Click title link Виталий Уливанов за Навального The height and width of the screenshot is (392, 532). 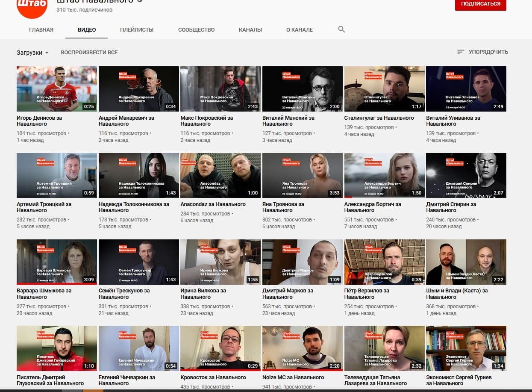pyautogui.click(x=453, y=121)
